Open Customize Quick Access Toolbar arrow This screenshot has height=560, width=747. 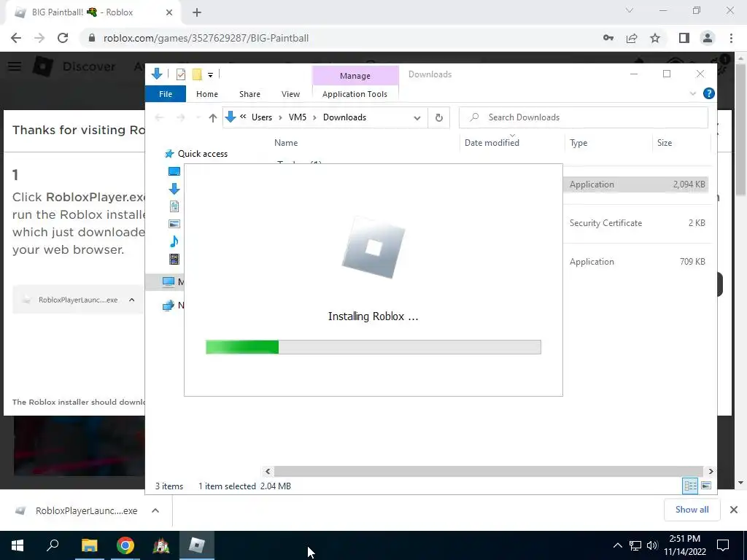pyautogui.click(x=210, y=75)
